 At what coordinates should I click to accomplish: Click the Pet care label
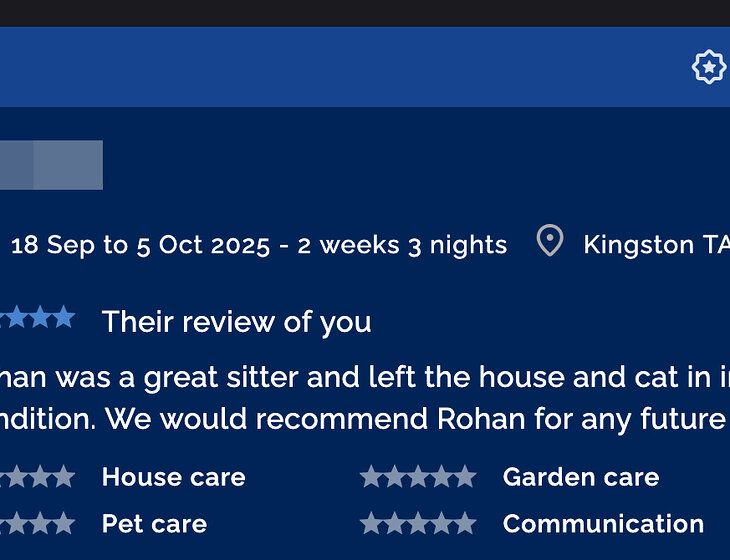tap(154, 524)
